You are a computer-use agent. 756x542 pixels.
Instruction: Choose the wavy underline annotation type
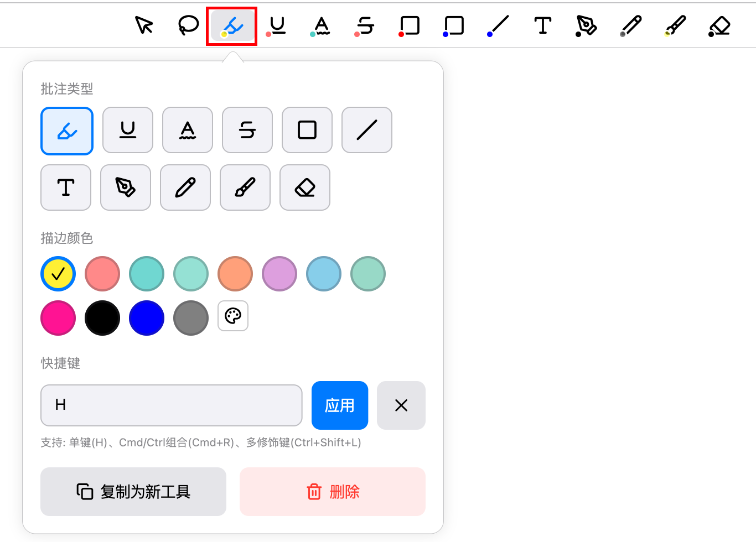coord(188,130)
